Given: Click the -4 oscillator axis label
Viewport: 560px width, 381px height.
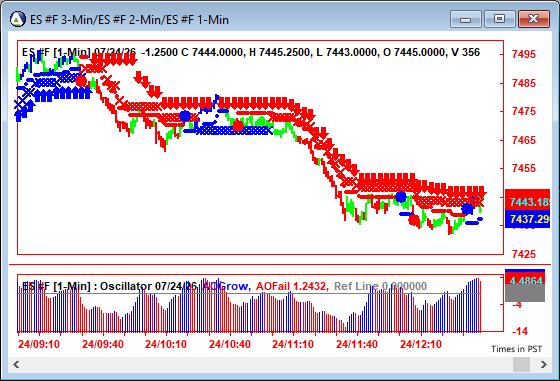Looking at the screenshot, I should coord(517,305).
